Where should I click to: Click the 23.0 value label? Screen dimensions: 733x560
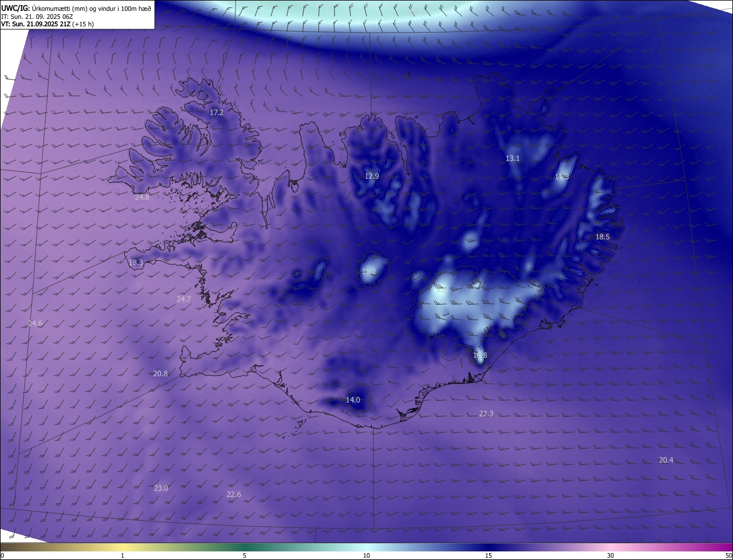click(161, 488)
